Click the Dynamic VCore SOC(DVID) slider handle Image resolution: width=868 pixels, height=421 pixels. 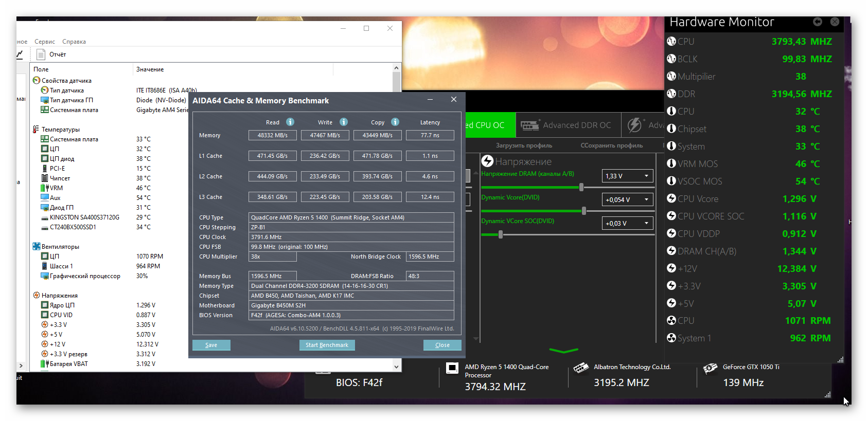tap(501, 234)
